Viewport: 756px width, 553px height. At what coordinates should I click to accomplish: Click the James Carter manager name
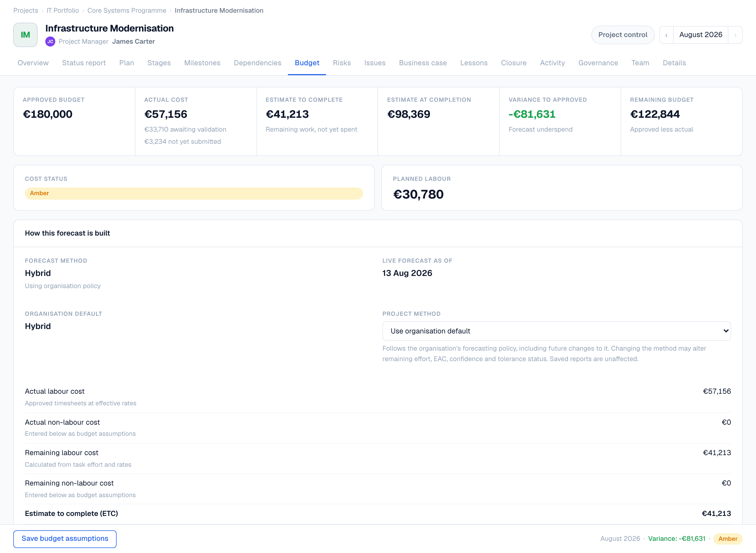tap(133, 41)
